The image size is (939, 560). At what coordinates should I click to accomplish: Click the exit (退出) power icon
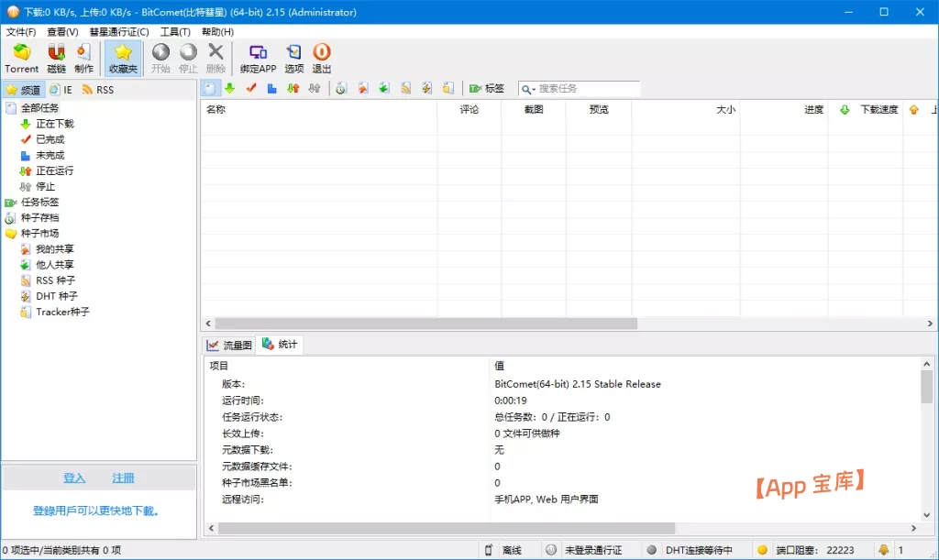pos(322,57)
